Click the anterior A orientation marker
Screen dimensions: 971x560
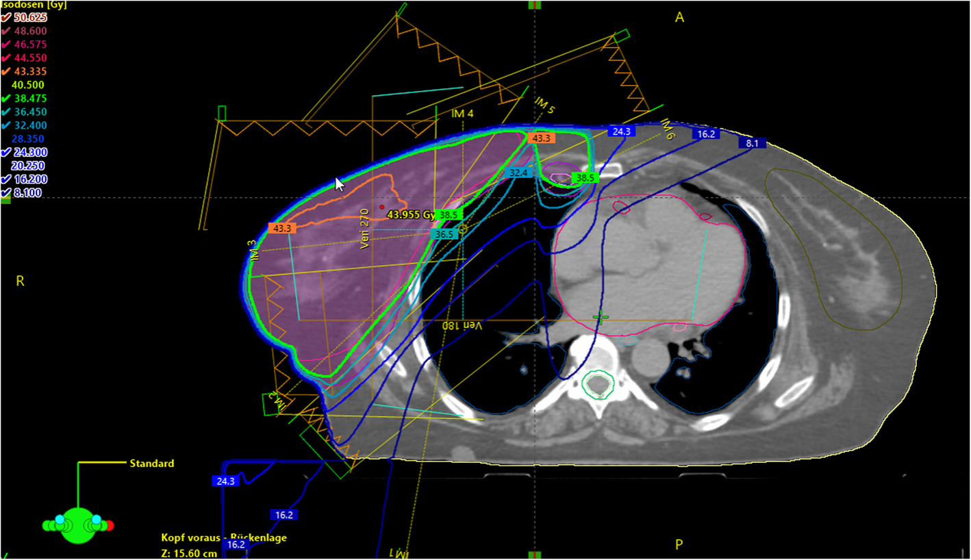pos(679,18)
